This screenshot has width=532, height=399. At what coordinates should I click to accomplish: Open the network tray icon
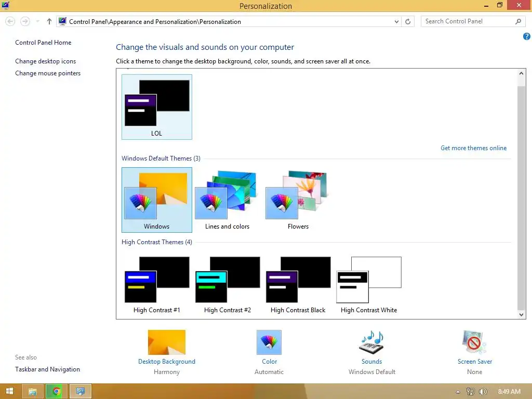[470, 392]
